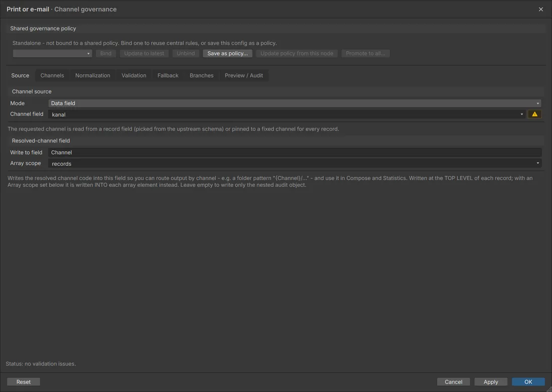Click the Unbind button
Screen dimensions: 552x392
pyautogui.click(x=186, y=54)
